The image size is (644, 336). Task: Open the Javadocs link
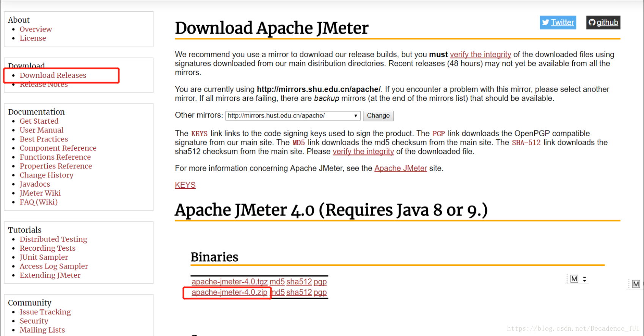click(35, 184)
